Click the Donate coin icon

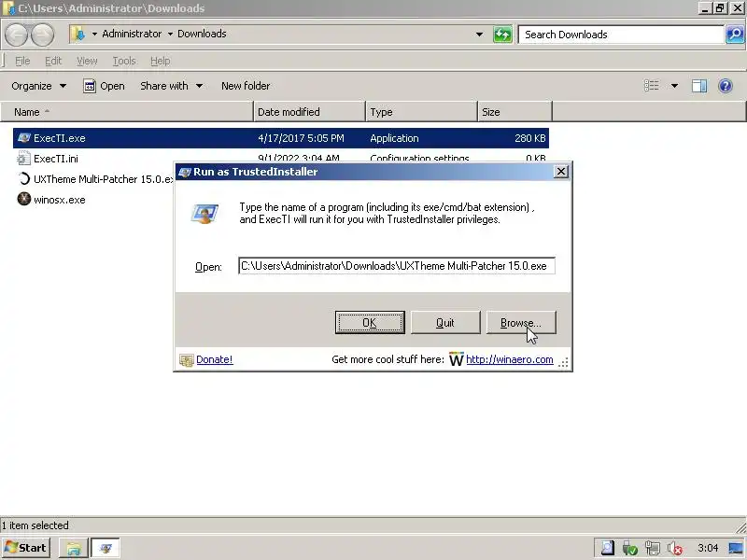(186, 360)
